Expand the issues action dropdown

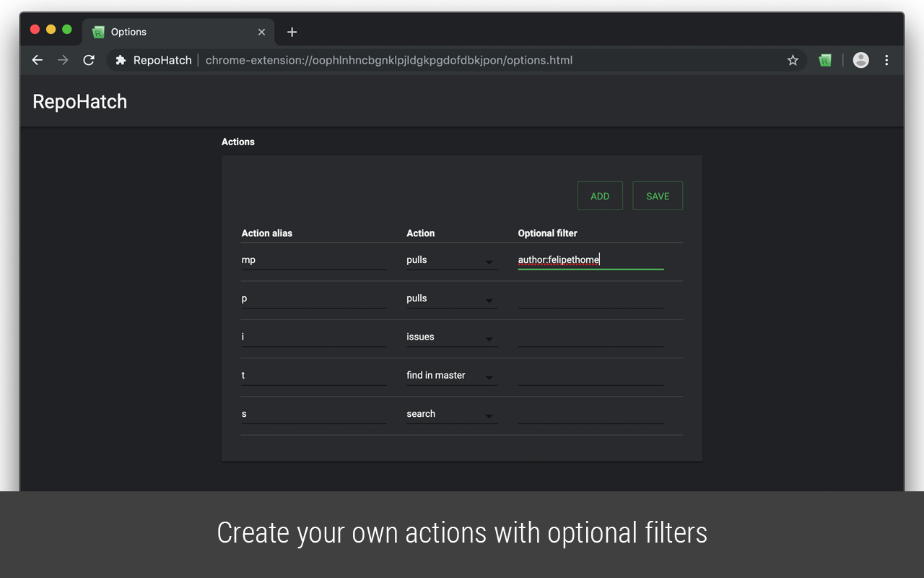point(452,337)
